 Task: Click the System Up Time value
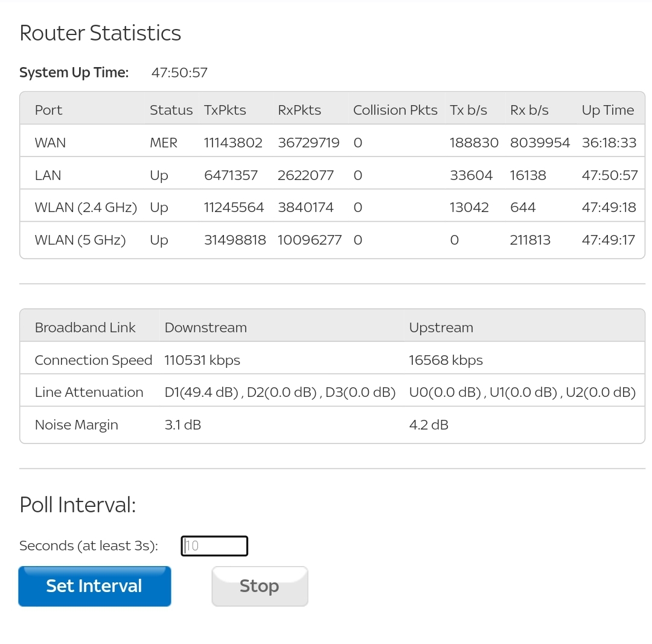click(179, 73)
